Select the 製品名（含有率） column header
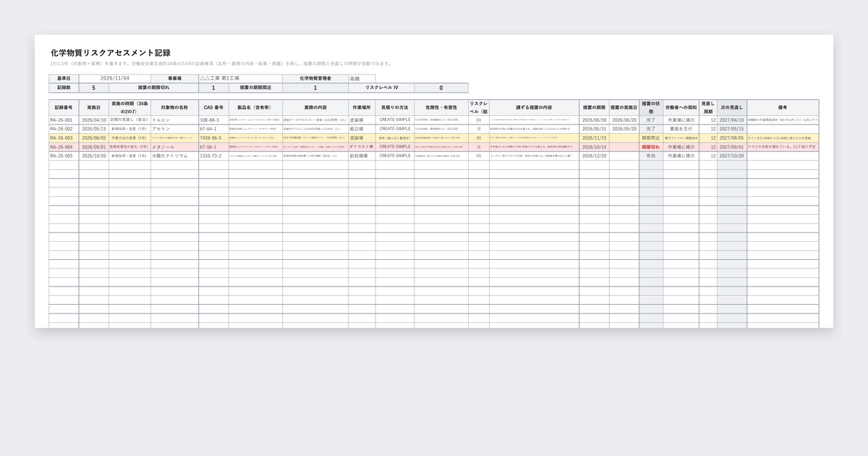 [255, 107]
